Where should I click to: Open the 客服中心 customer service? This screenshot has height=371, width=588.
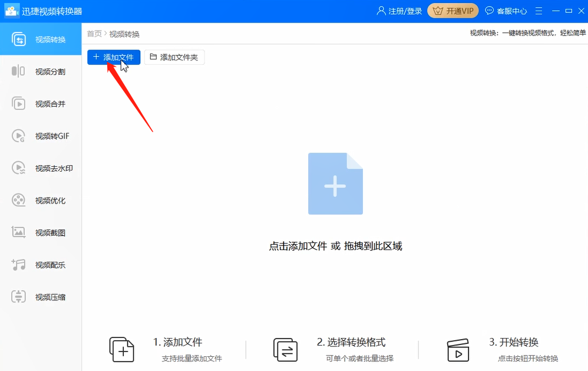coord(508,10)
